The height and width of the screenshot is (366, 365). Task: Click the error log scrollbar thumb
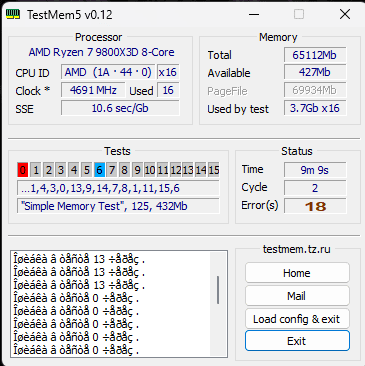click(218, 290)
